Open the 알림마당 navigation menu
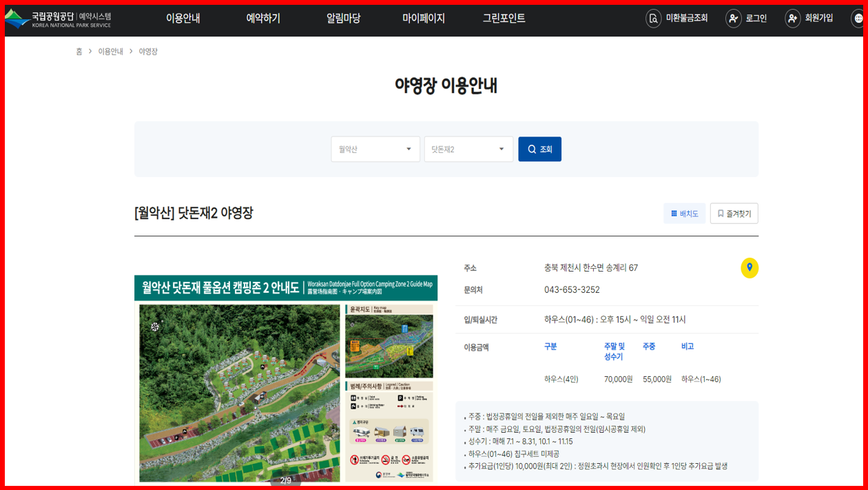Viewport: 868px width, 490px height. 344,19
